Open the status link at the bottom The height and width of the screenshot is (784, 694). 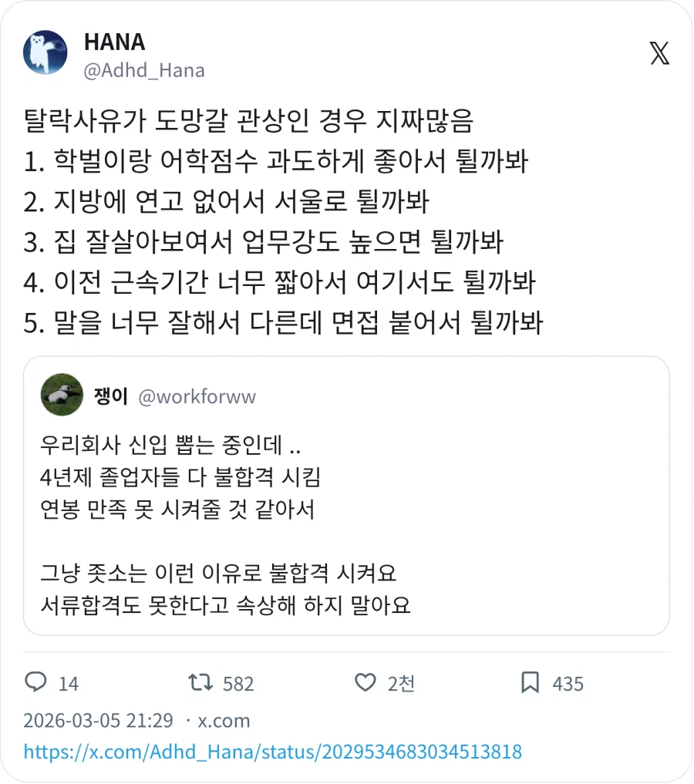[270, 749]
